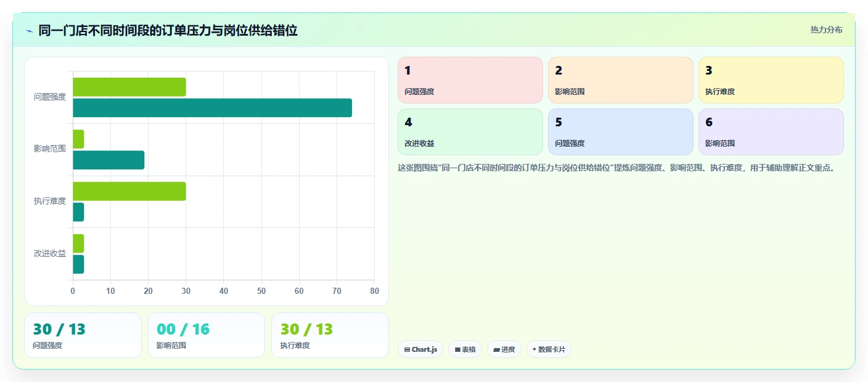Click the 数据卡片 tag pill
This screenshot has height=382, width=868.
[x=549, y=349]
